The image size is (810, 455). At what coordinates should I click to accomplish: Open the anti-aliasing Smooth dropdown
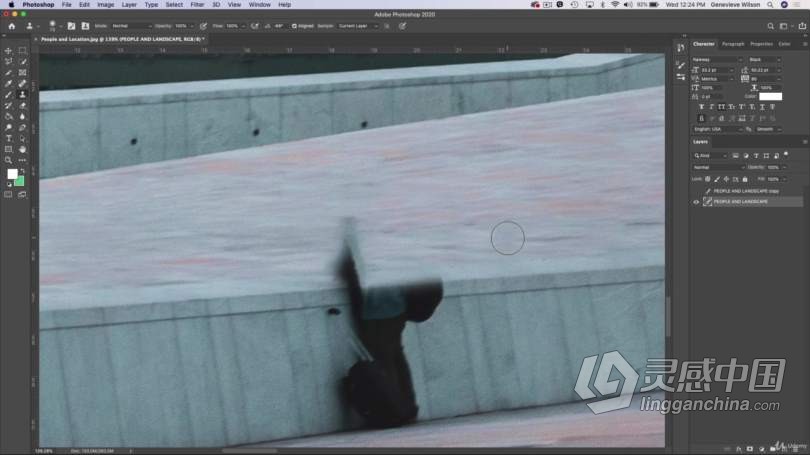pyautogui.click(x=769, y=129)
